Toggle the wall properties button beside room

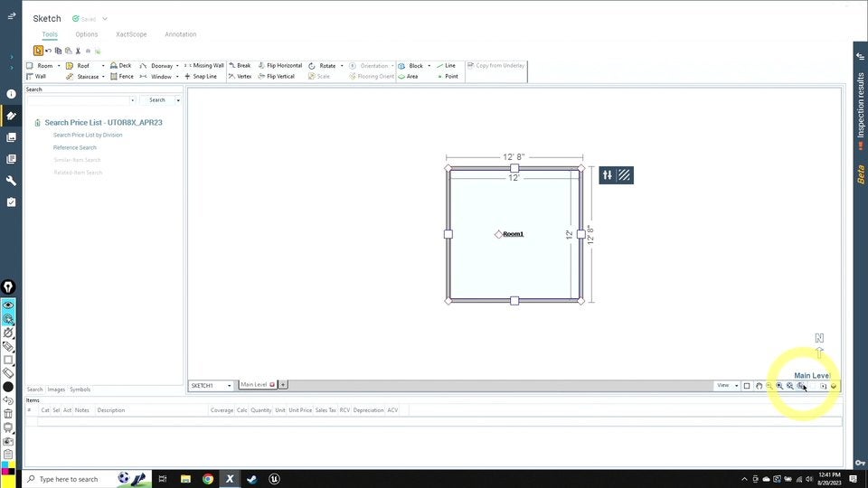(x=608, y=175)
